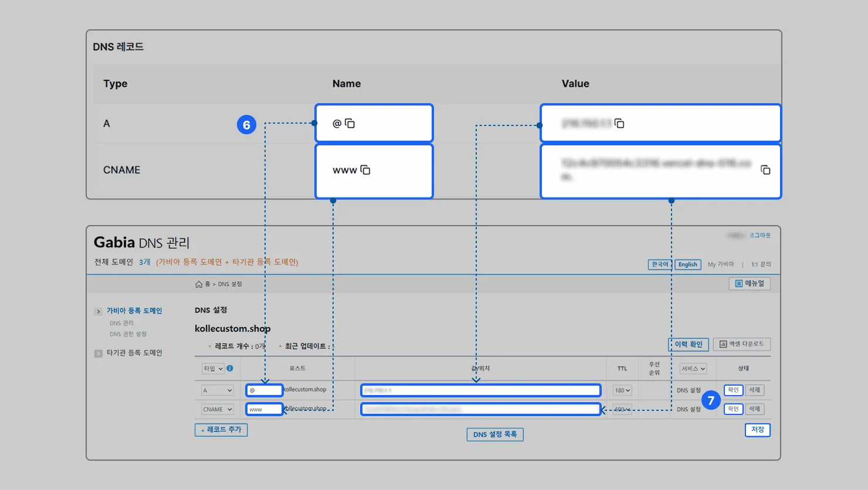The width and height of the screenshot is (868, 490).
Task: Open the CNAME record type dropdown
Action: click(218, 410)
